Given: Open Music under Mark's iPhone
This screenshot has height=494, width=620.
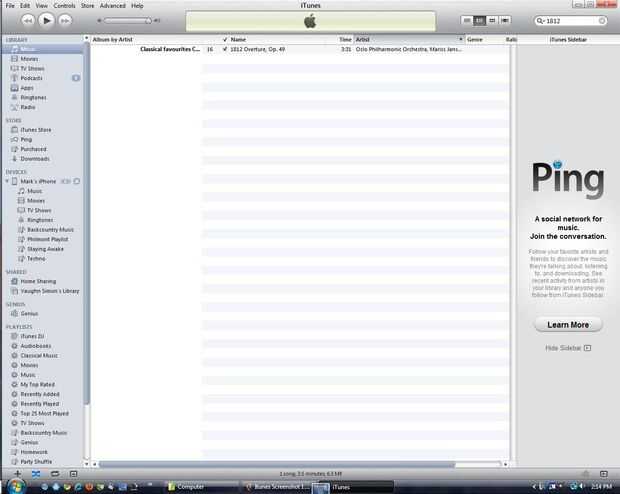Looking at the screenshot, I should click(34, 191).
